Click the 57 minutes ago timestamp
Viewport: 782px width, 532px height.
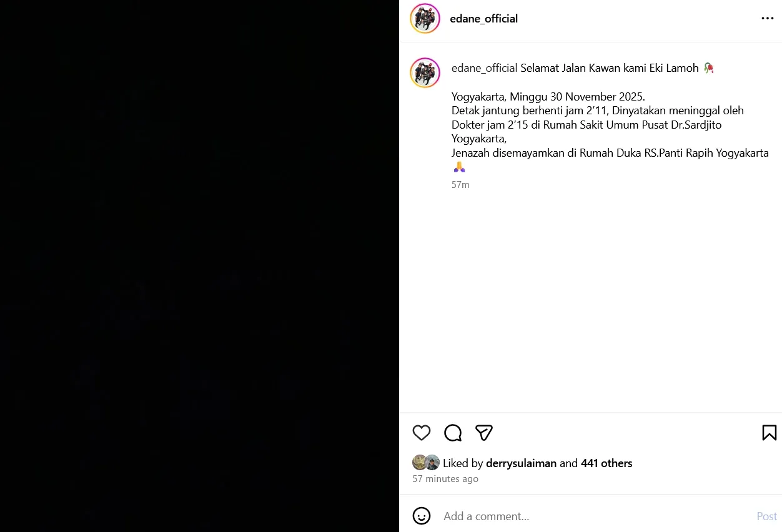click(x=445, y=479)
